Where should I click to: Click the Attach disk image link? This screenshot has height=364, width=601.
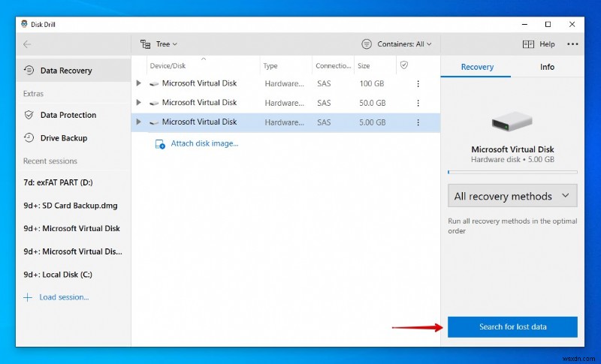pos(204,143)
